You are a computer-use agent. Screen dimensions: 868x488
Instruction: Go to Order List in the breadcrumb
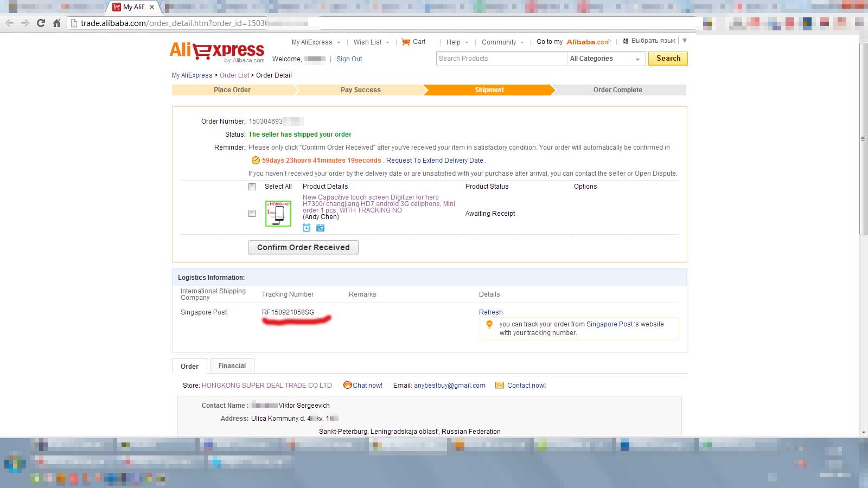(234, 75)
